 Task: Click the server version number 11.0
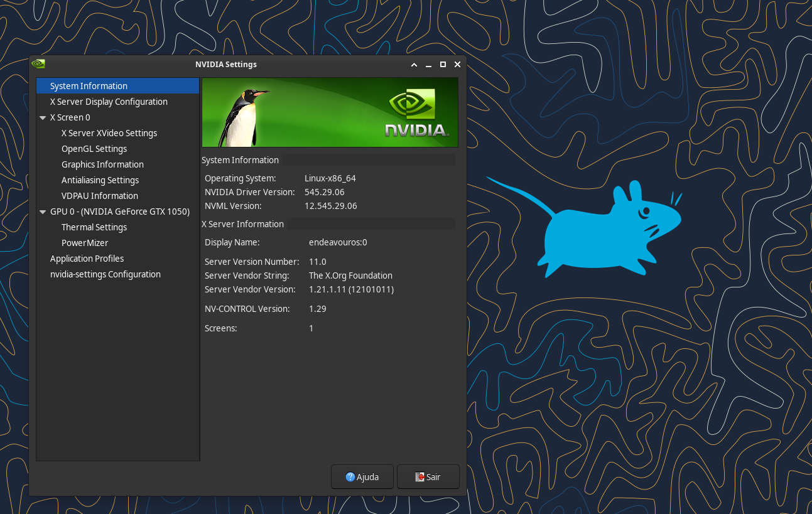(x=318, y=262)
